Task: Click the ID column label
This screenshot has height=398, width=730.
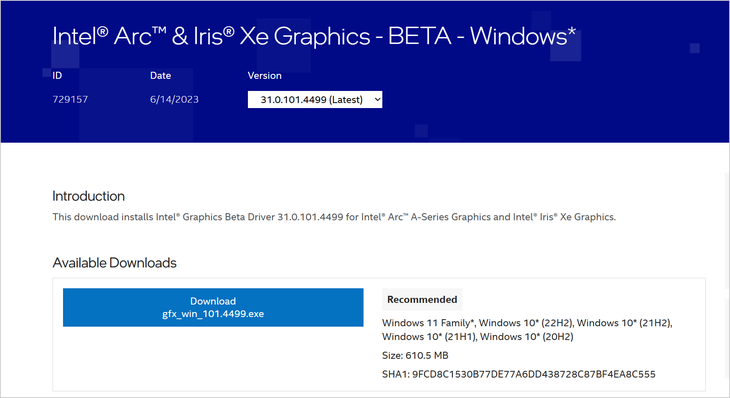Action: tap(57, 75)
